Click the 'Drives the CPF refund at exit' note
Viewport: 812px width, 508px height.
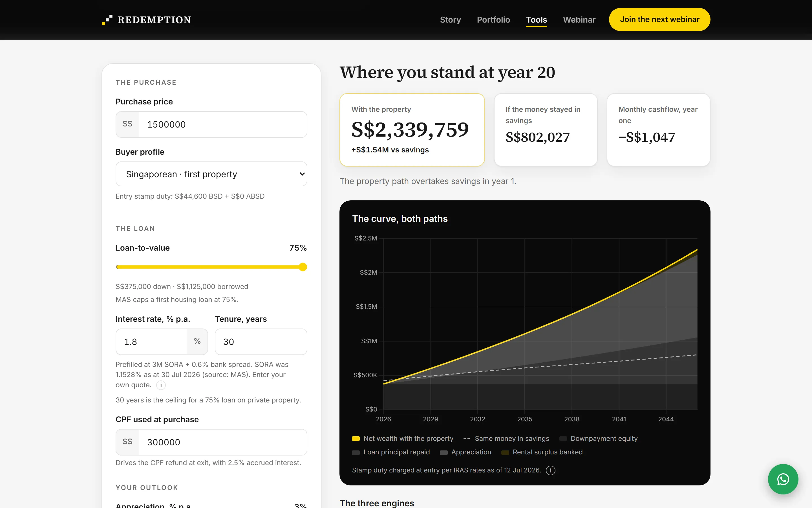(x=208, y=463)
